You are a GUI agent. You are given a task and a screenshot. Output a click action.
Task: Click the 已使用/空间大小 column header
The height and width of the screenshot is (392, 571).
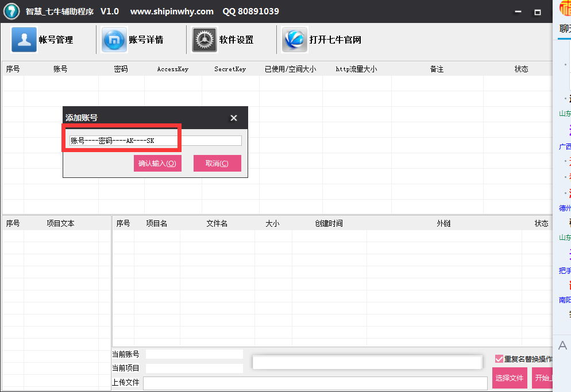291,69
